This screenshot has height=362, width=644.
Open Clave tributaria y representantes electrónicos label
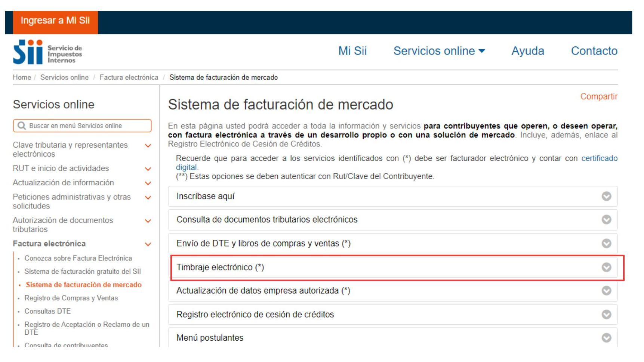coord(70,149)
